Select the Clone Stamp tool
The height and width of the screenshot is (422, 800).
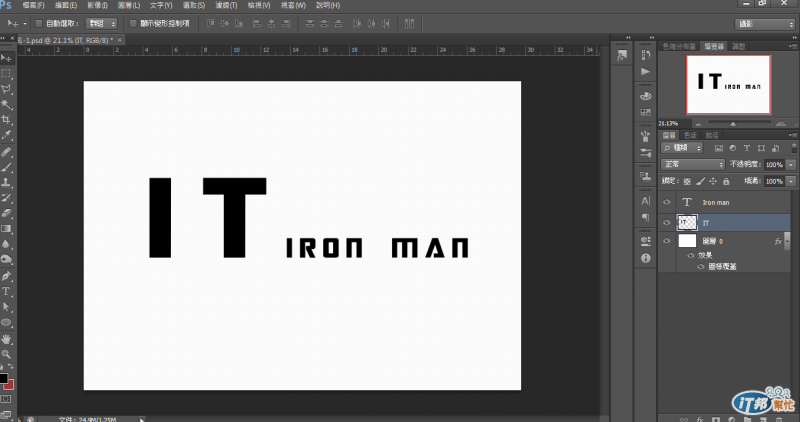pyautogui.click(x=6, y=182)
